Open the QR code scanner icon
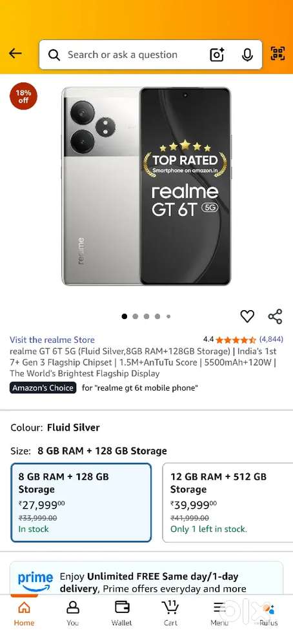This screenshot has width=293, height=644. point(278,54)
